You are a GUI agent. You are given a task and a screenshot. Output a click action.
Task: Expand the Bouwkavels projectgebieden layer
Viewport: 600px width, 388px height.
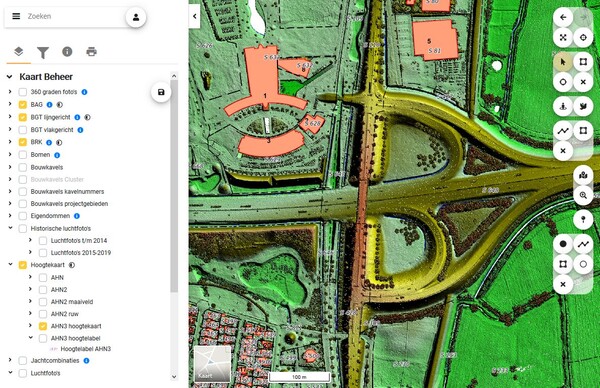pos(10,203)
